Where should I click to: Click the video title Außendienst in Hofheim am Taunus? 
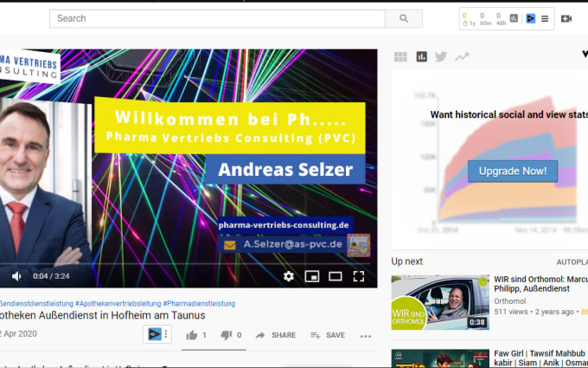tap(102, 315)
